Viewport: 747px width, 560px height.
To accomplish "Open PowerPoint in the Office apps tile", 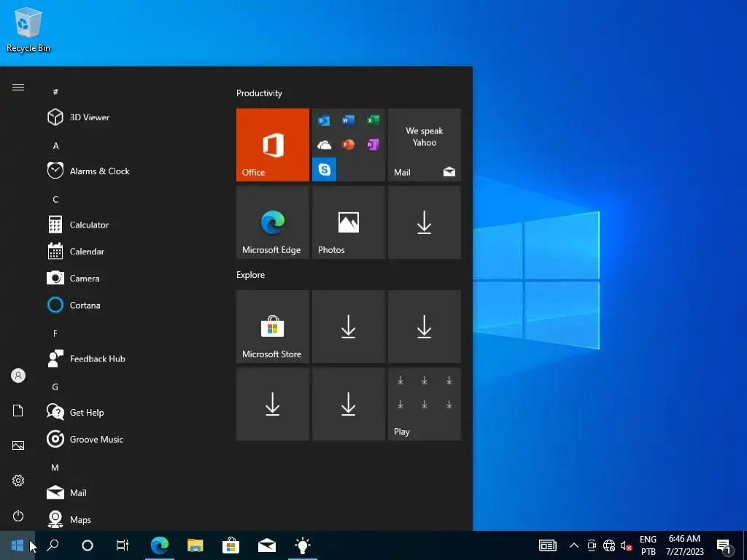I will (x=348, y=144).
